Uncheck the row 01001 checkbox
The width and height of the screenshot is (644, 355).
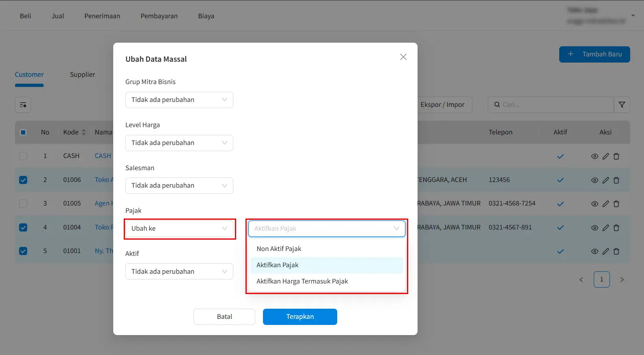(23, 251)
